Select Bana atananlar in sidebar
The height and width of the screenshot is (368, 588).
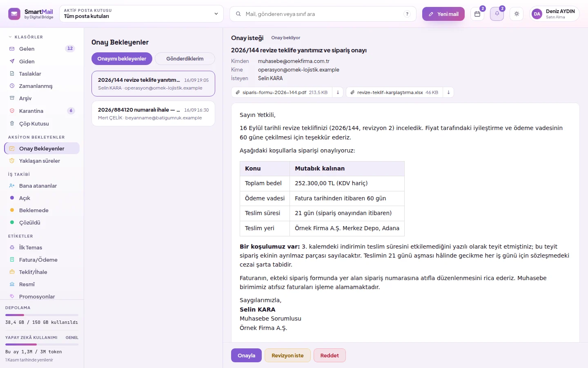(42, 186)
